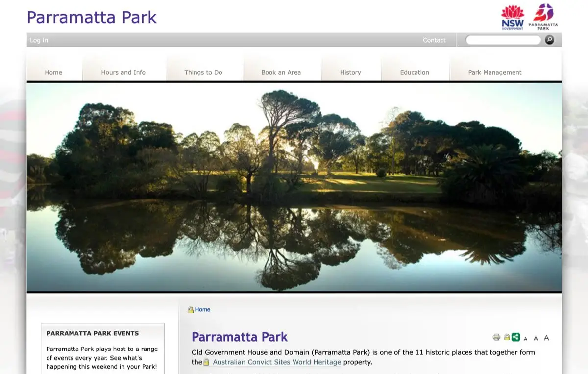588x374 pixels.
Task: Open the NSW Government logo link
Action: point(513,18)
